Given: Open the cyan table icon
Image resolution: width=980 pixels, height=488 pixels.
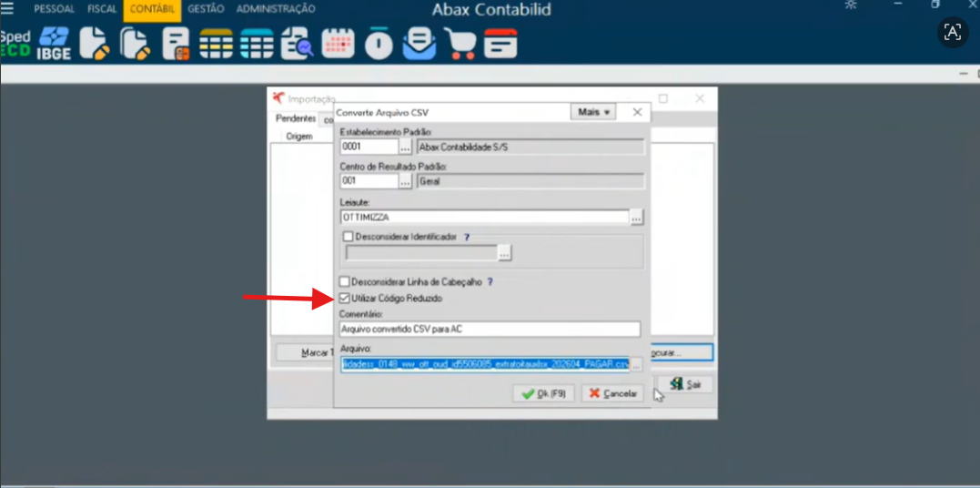Looking at the screenshot, I should coord(257,44).
